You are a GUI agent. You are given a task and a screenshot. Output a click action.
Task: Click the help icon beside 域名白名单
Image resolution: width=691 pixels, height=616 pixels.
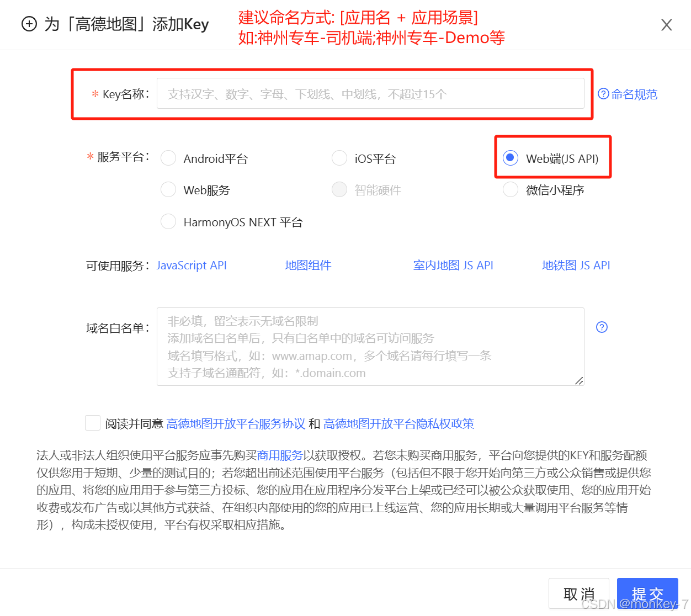602,327
